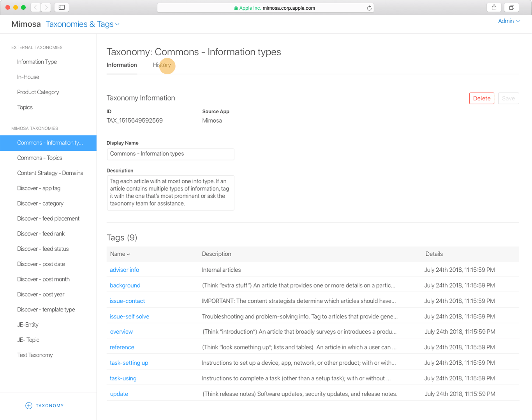The width and height of the screenshot is (532, 420).
Task: Open the Taxonomies & Tags dropdown
Action: tap(83, 24)
